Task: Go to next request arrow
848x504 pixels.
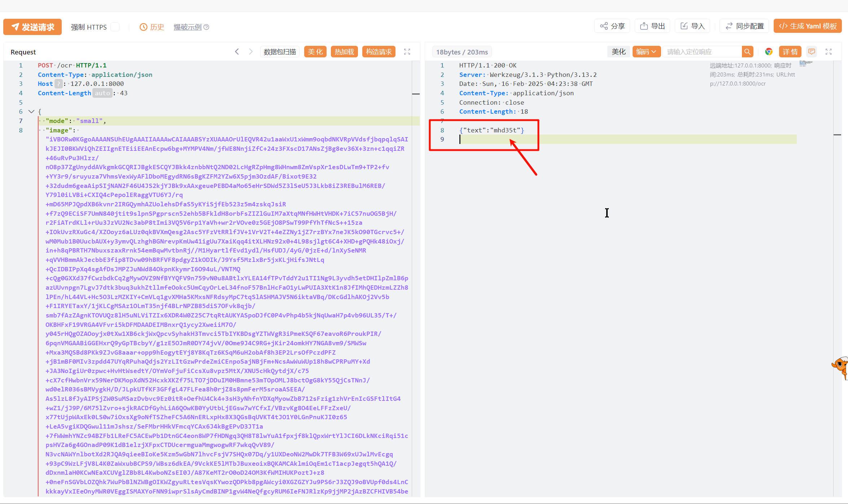Action: tap(251, 52)
